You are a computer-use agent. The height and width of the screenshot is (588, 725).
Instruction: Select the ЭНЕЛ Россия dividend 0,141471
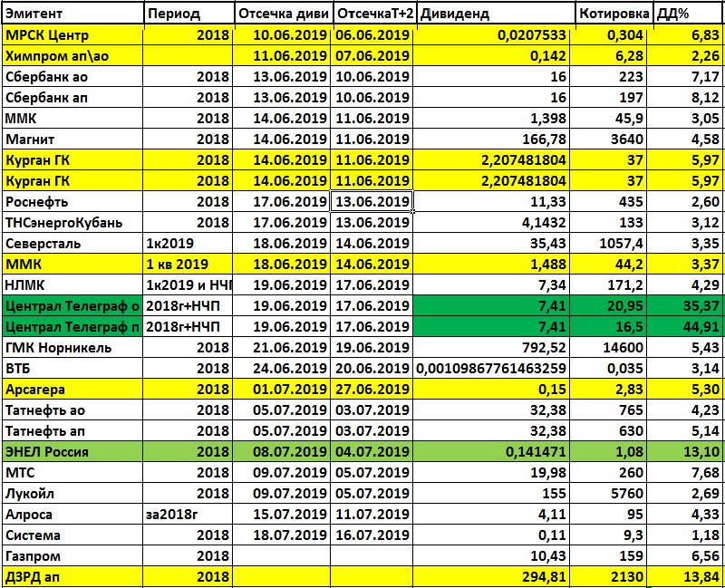(x=491, y=451)
